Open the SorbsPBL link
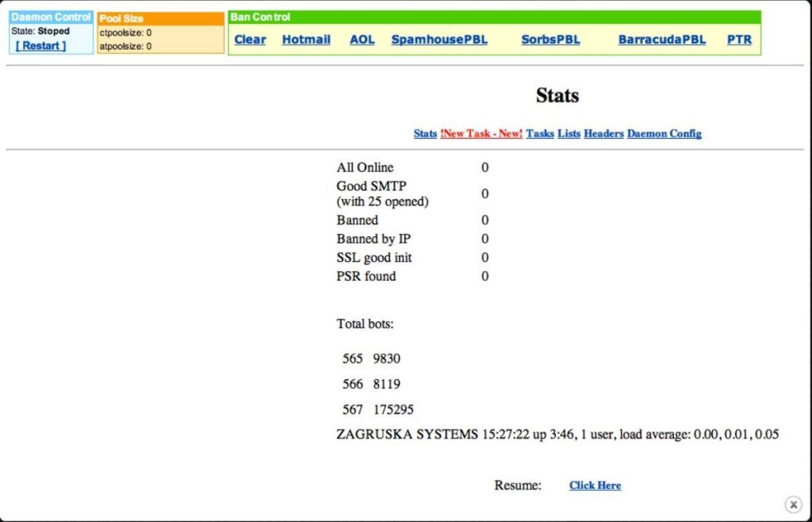Image resolution: width=812 pixels, height=522 pixels. tap(550, 40)
